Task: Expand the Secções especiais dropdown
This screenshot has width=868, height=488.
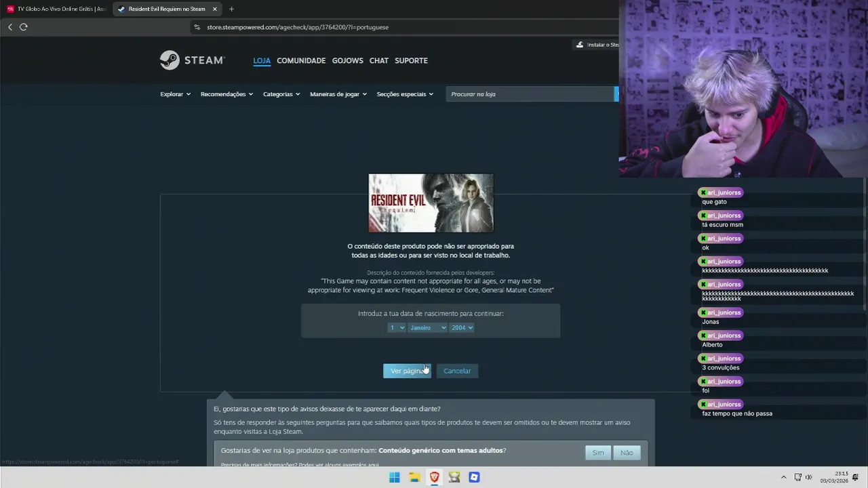Action: pyautogui.click(x=405, y=94)
